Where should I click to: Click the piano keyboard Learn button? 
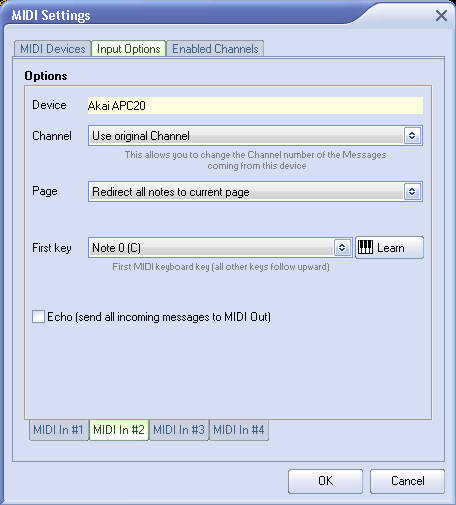point(389,248)
